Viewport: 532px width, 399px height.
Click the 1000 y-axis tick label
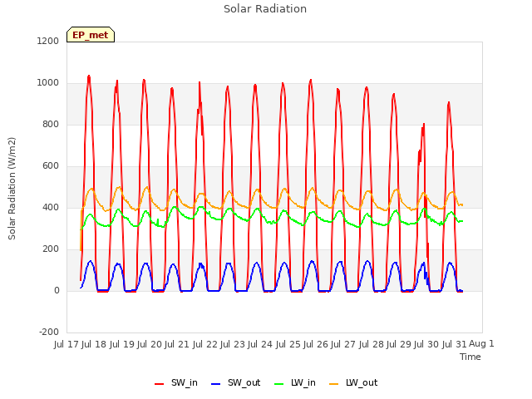[x=48, y=83]
